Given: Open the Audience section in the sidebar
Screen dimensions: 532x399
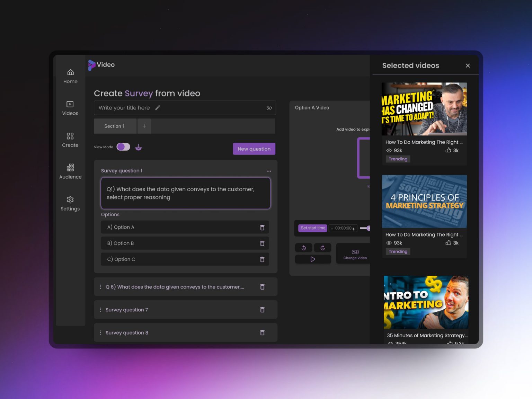Looking at the screenshot, I should coord(70,171).
